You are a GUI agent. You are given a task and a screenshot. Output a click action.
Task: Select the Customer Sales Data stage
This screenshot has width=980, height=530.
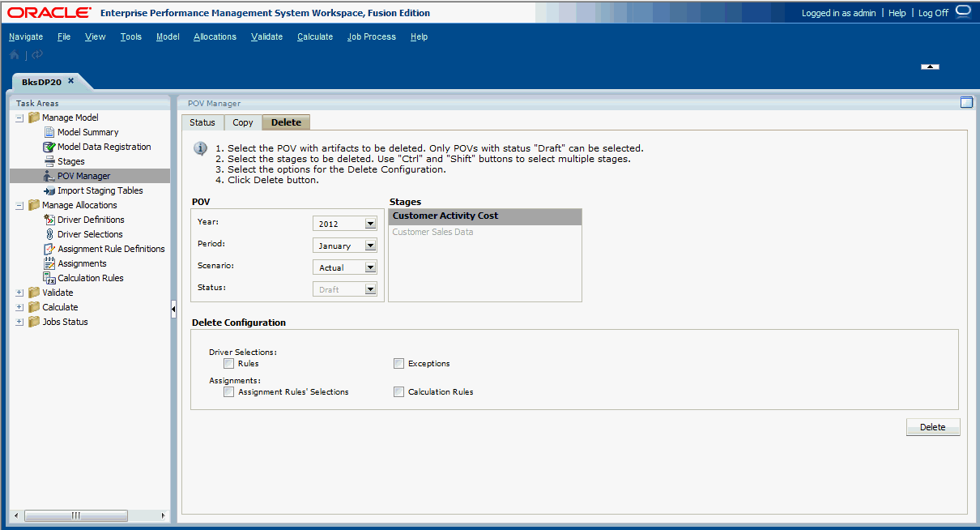[485, 232]
